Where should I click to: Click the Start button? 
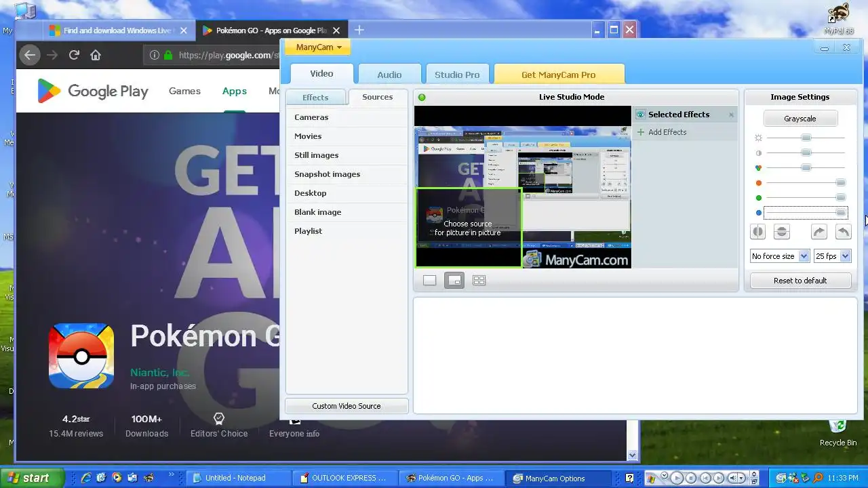tap(32, 478)
